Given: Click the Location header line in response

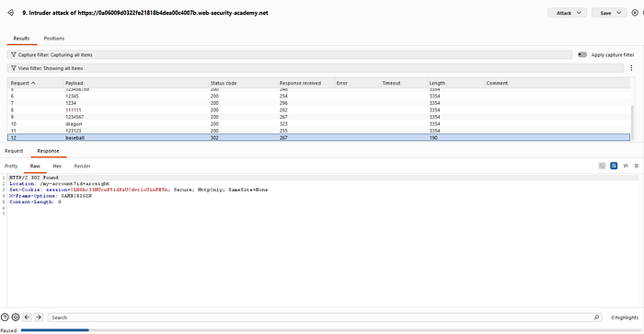Looking at the screenshot, I should (x=60, y=184).
